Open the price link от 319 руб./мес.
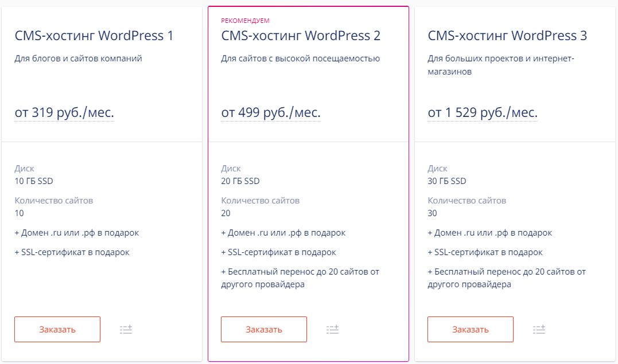 coord(64,112)
